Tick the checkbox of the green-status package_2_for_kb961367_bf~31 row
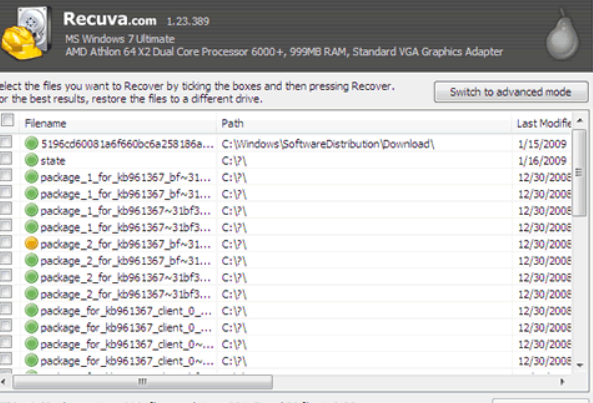This screenshot has width=593, height=403. (x=6, y=259)
